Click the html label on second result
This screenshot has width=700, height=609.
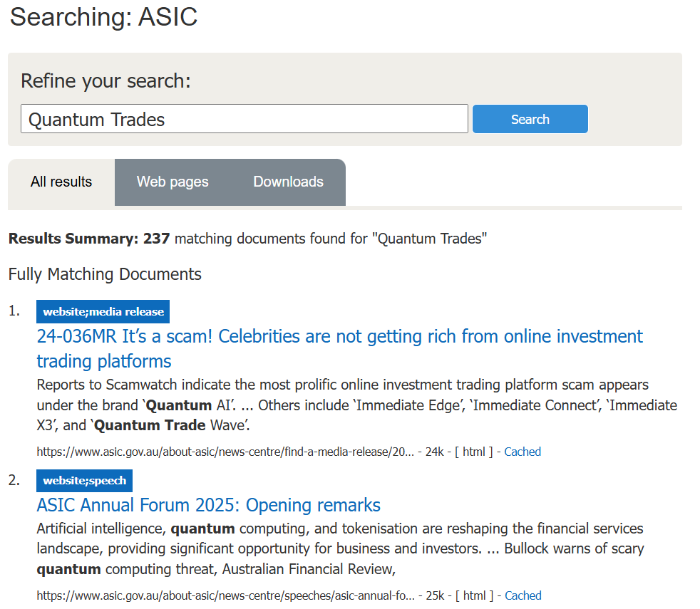tap(474, 595)
